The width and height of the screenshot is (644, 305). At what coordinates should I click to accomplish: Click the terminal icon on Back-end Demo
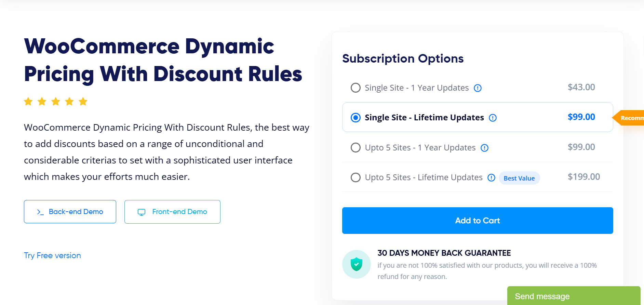point(40,212)
